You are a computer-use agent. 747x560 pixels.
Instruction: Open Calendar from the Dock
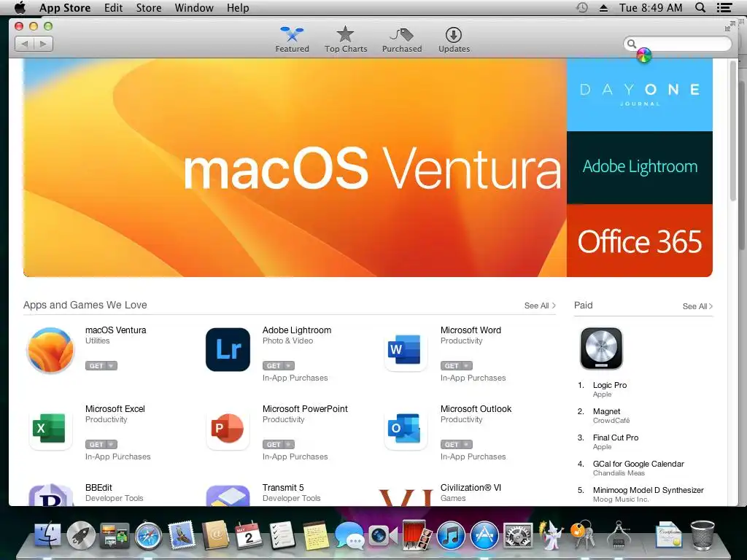tap(249, 535)
